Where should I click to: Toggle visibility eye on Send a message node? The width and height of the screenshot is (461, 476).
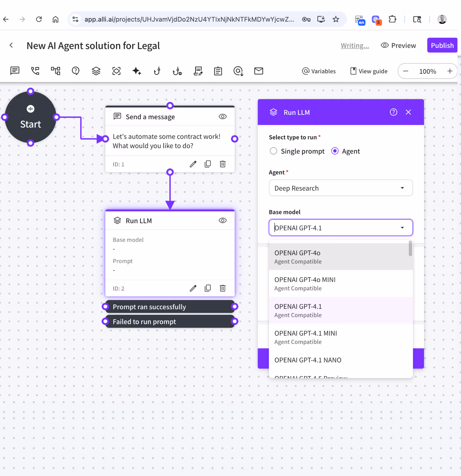point(223,117)
